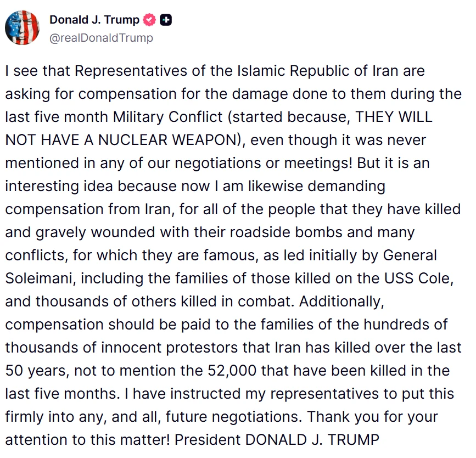Click the red verified checkmark badge

click(x=149, y=20)
